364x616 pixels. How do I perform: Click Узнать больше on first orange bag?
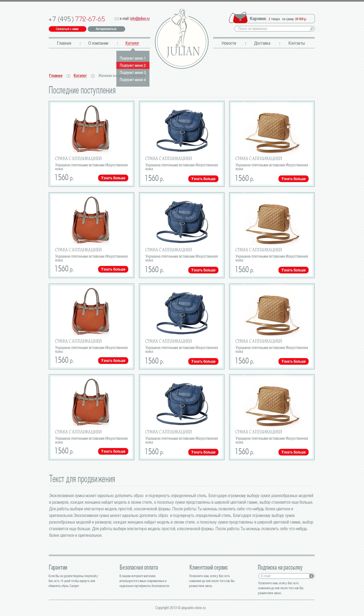[x=113, y=178]
